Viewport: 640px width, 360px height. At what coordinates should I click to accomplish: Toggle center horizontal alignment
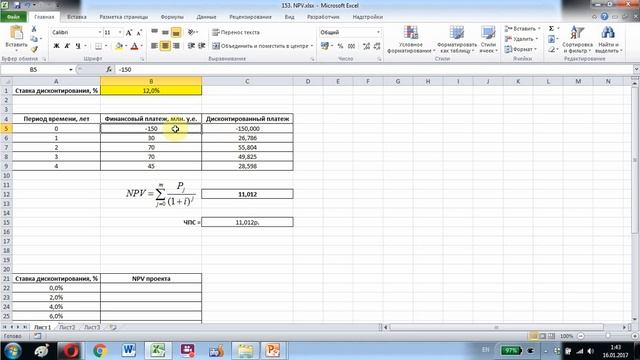pyautogui.click(x=165, y=46)
